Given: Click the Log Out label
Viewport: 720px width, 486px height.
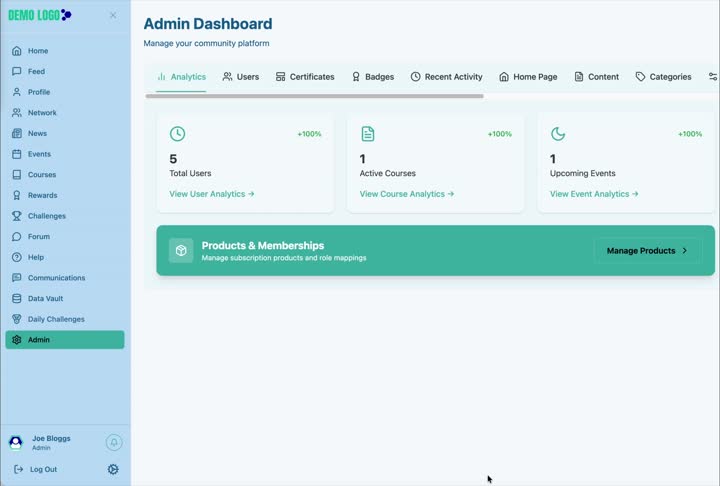Looking at the screenshot, I should click(44, 469).
